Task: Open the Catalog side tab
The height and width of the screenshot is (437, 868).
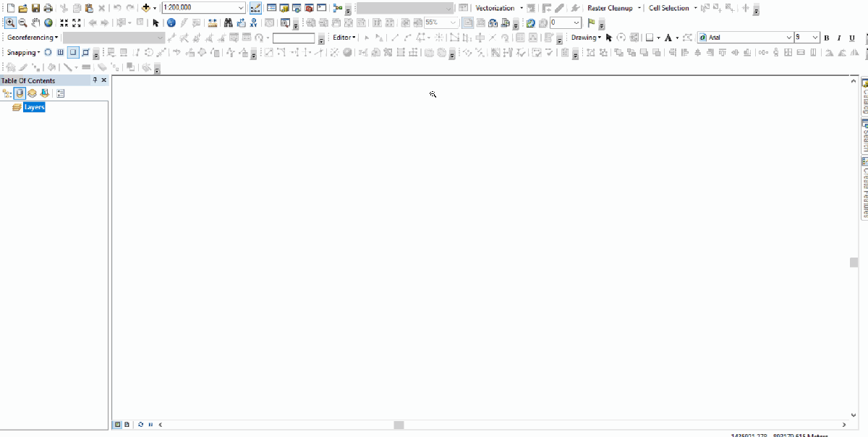Action: tap(864, 98)
